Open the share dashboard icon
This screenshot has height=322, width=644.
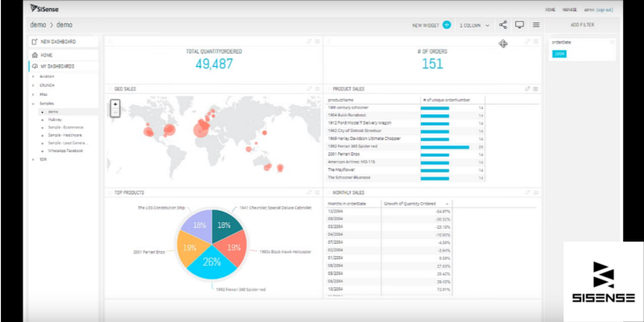point(503,25)
